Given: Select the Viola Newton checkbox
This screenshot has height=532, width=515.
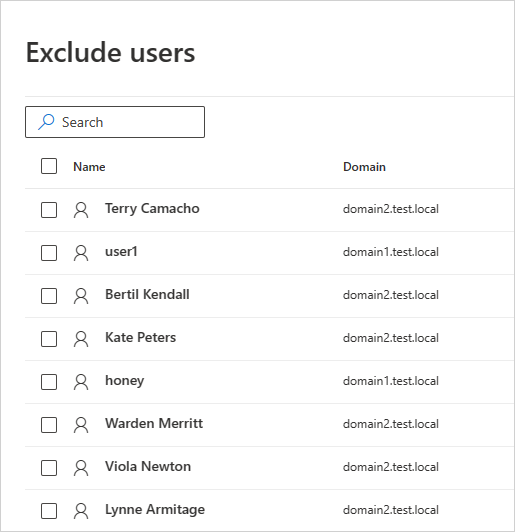Looking at the screenshot, I should point(49,468).
